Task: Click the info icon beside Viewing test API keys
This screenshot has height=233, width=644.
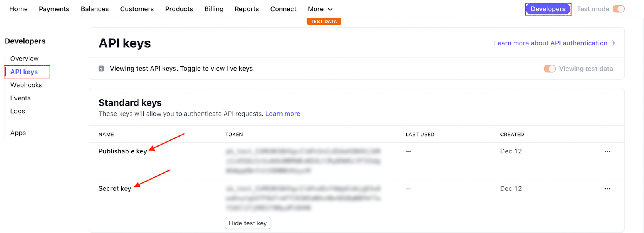Action: 101,69
